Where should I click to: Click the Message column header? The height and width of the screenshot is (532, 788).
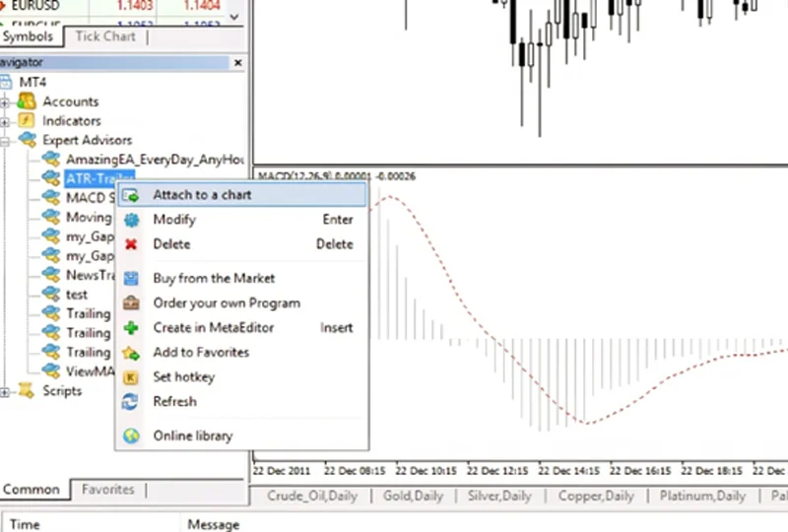click(214, 524)
